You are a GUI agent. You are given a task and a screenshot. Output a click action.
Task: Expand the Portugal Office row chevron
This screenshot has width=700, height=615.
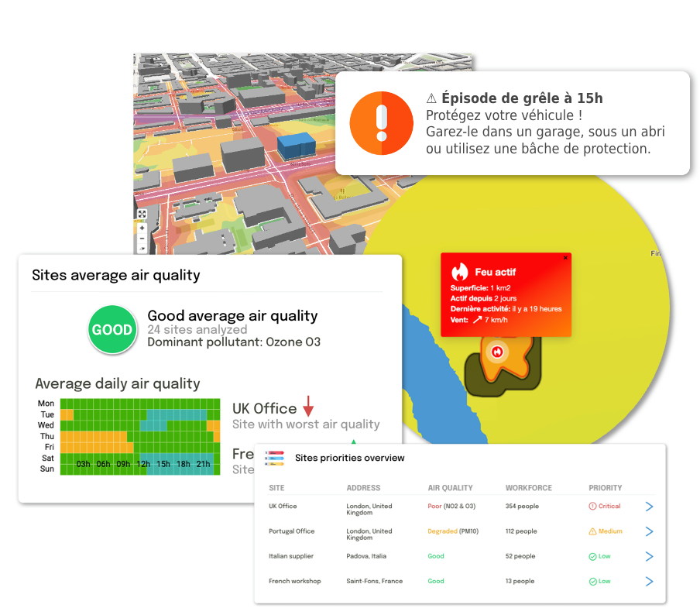coord(649,531)
